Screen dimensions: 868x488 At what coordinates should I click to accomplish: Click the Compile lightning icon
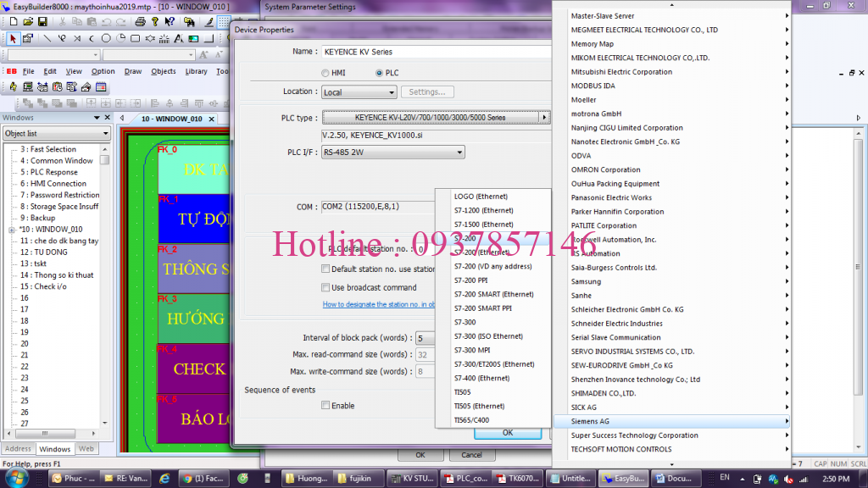click(x=13, y=87)
